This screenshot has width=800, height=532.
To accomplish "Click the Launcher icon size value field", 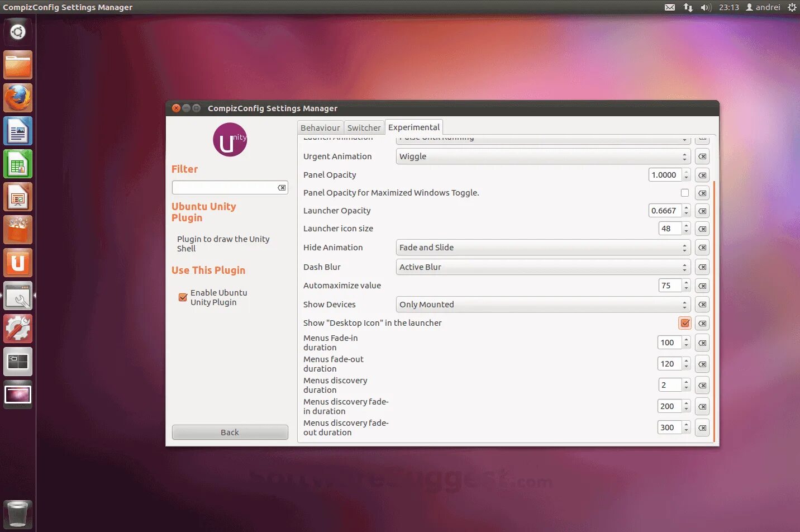I will [x=670, y=229].
